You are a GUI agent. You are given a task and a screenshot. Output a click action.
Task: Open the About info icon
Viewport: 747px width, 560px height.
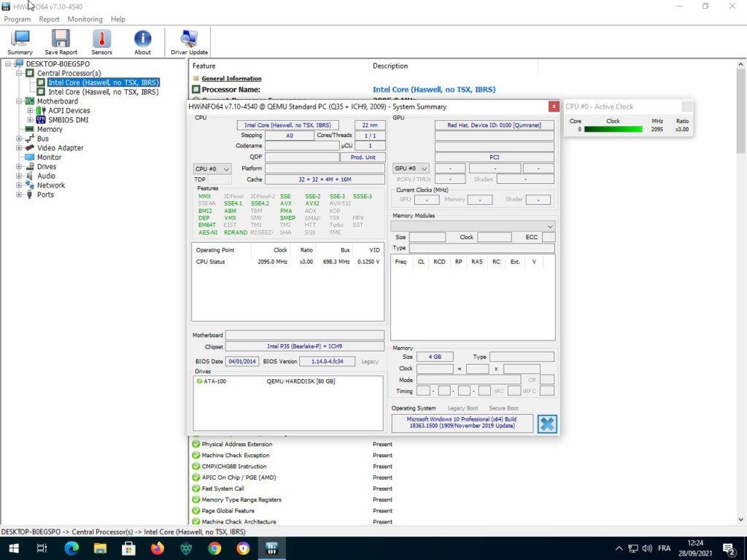(x=142, y=42)
